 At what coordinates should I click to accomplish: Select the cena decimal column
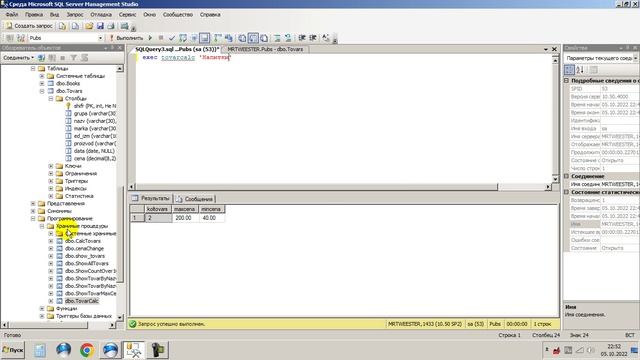[95, 158]
